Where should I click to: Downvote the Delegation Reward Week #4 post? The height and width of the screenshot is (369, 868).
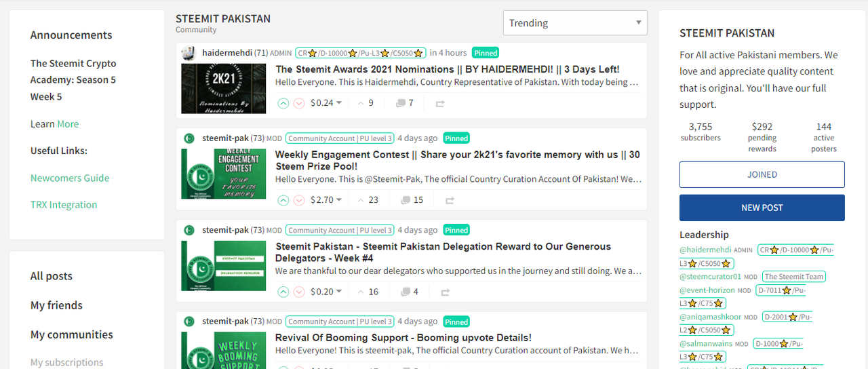coord(299,292)
